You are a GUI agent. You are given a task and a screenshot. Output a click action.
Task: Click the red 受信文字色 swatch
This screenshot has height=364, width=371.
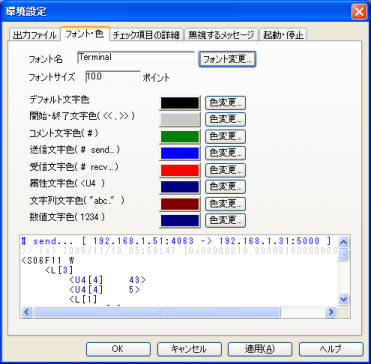coord(180,170)
